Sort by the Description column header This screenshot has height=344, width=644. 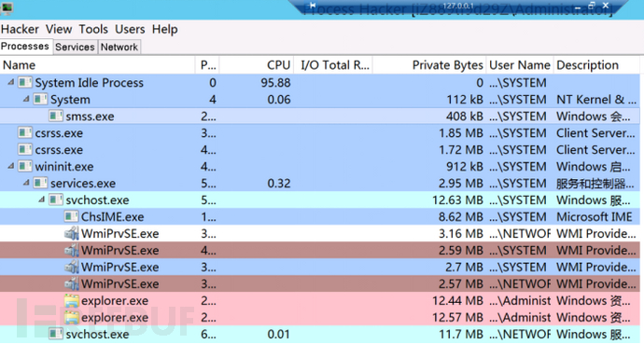(596, 65)
